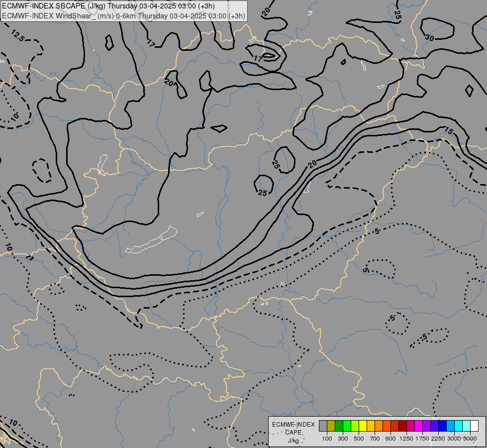Pick the pure blue swatch in the legend
The height and width of the screenshot is (448, 487).
coord(442,426)
